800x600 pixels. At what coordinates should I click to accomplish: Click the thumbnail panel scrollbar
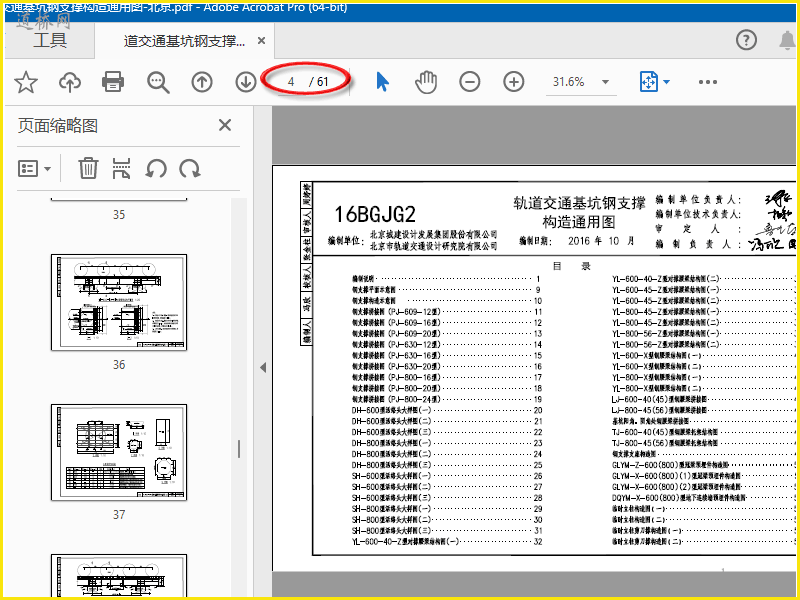(x=239, y=448)
